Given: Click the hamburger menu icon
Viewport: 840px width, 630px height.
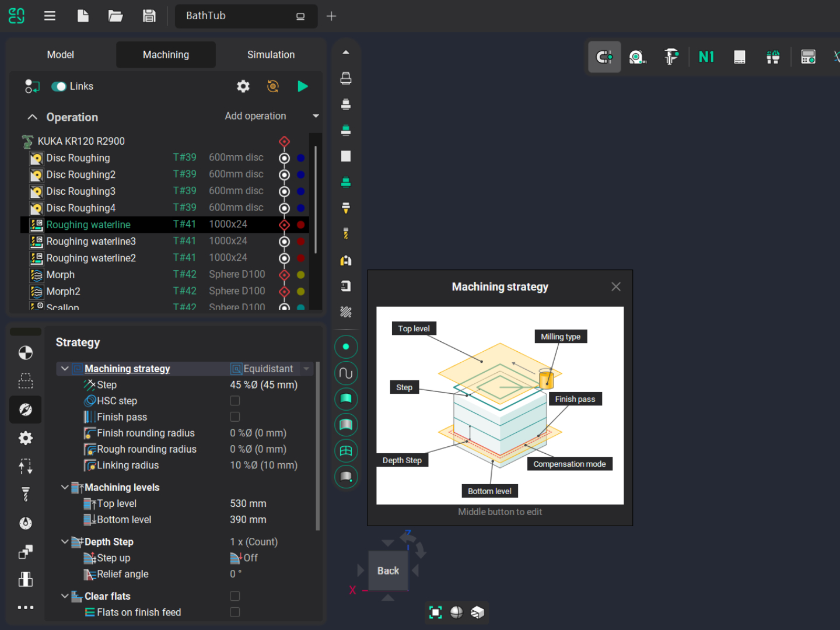Looking at the screenshot, I should pyautogui.click(x=50, y=16).
